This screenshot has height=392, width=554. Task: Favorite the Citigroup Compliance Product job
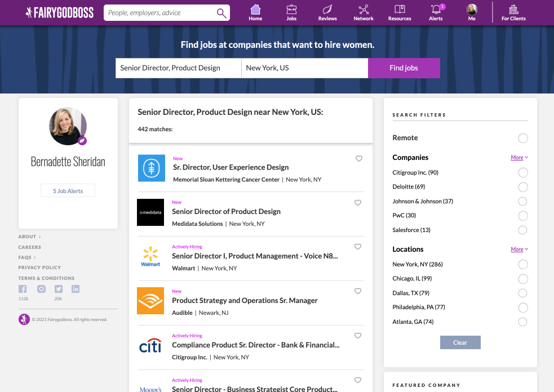[x=358, y=336]
